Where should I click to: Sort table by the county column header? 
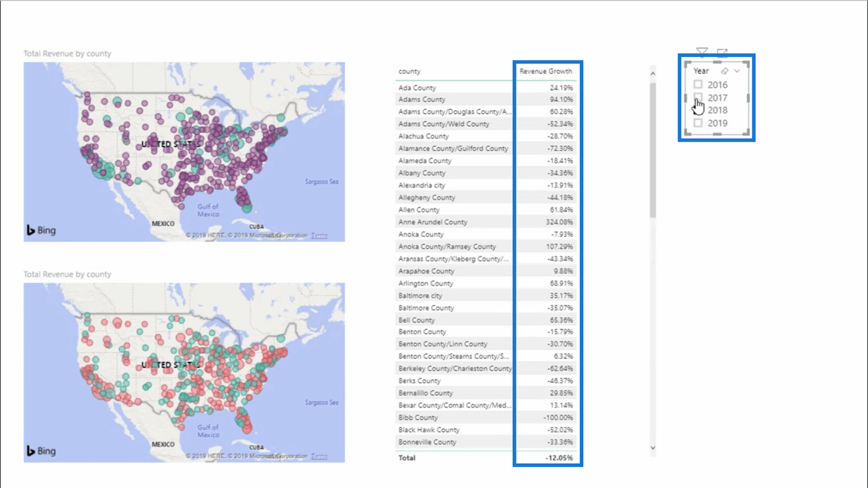tap(410, 72)
